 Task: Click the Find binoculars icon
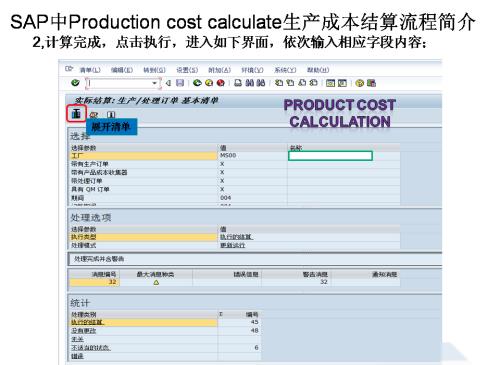point(250,83)
